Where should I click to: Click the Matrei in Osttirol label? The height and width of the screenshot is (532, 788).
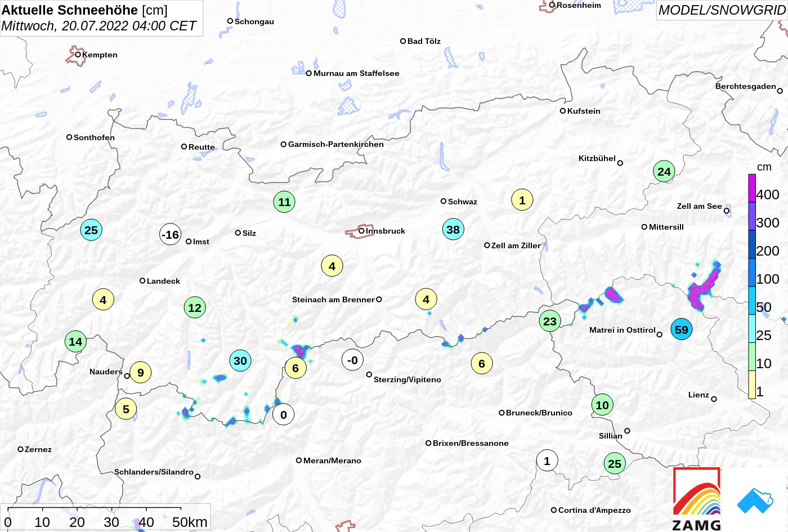[623, 330]
